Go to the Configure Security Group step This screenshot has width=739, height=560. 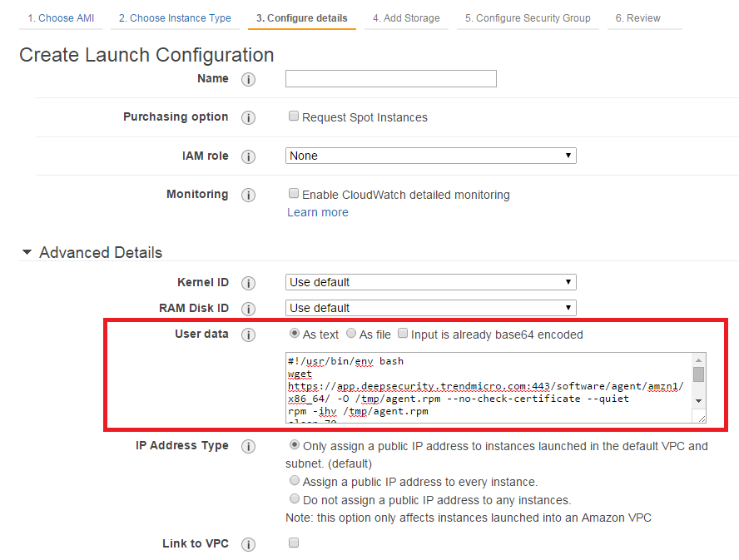coord(528,17)
